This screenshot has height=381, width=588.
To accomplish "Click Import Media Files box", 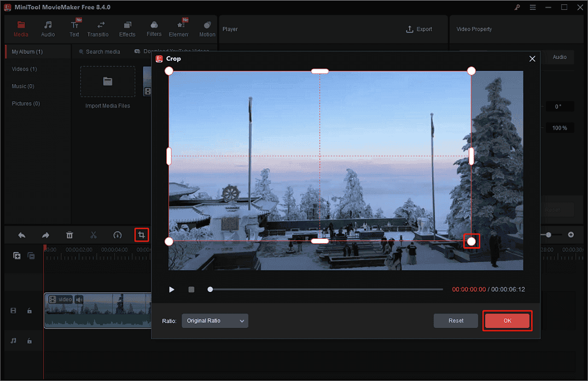I will [x=107, y=81].
